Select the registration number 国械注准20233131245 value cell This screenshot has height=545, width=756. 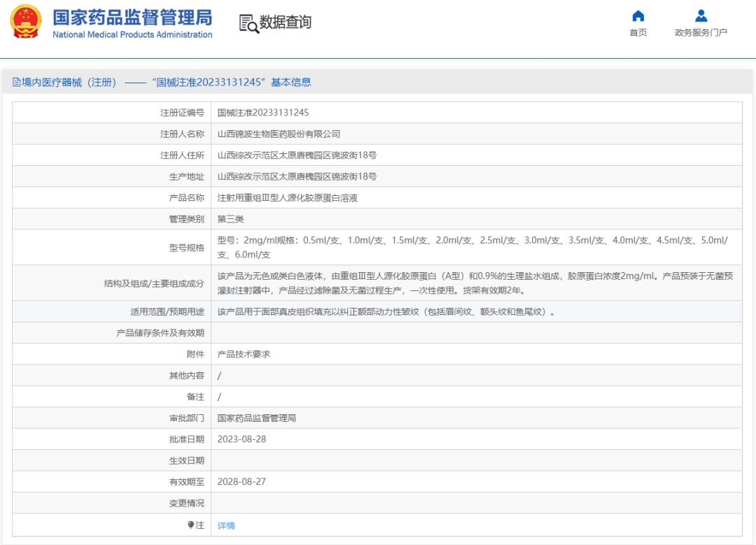click(x=263, y=113)
